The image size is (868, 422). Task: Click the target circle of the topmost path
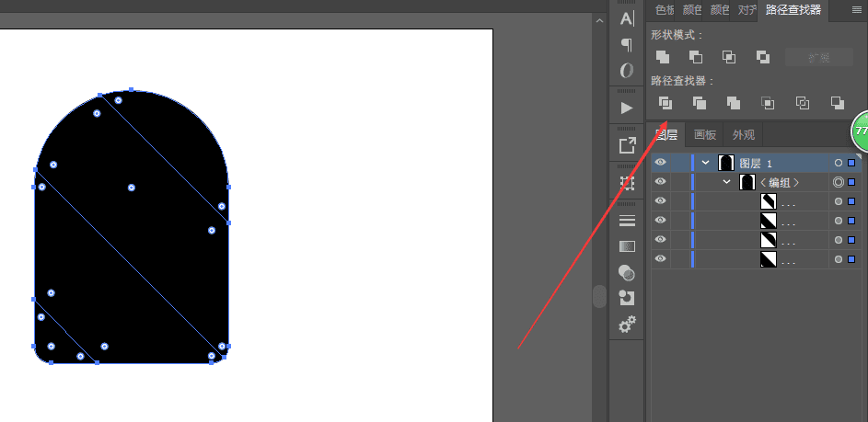pos(839,201)
